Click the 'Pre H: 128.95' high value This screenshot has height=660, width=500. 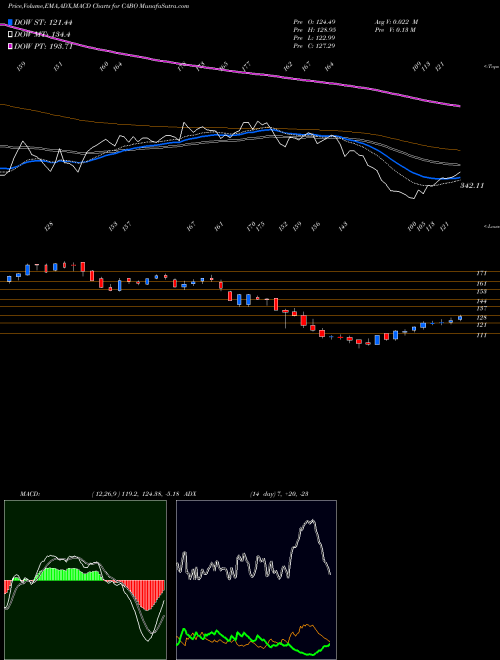click(314, 30)
